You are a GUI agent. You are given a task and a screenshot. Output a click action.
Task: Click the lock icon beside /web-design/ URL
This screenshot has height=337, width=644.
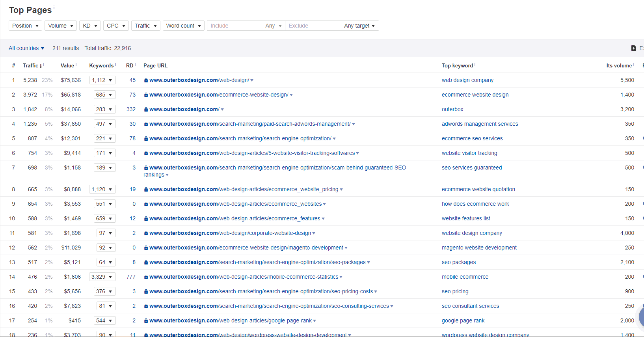tap(146, 80)
